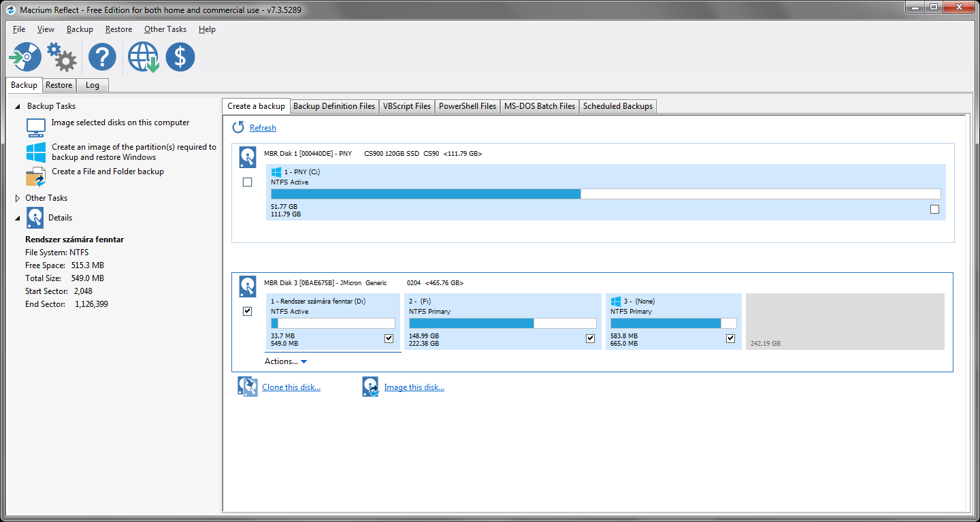Open the File menu
980x522 pixels.
(19, 29)
